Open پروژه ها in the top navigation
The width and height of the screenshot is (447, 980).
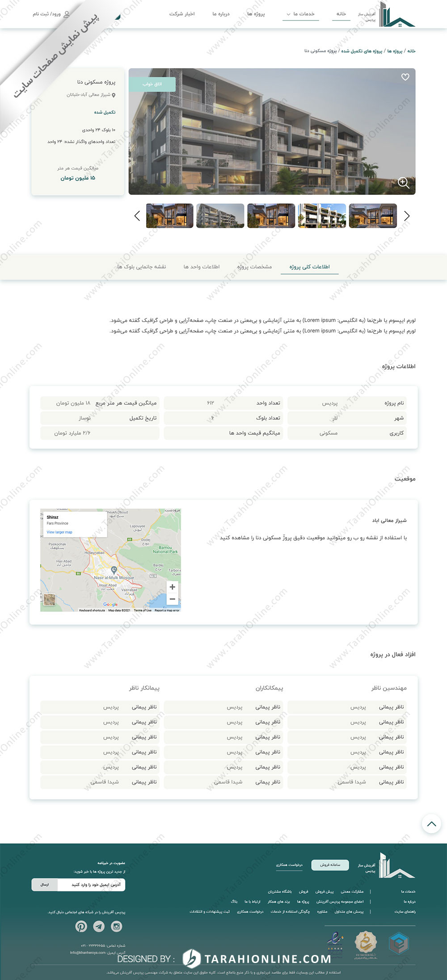[256, 14]
